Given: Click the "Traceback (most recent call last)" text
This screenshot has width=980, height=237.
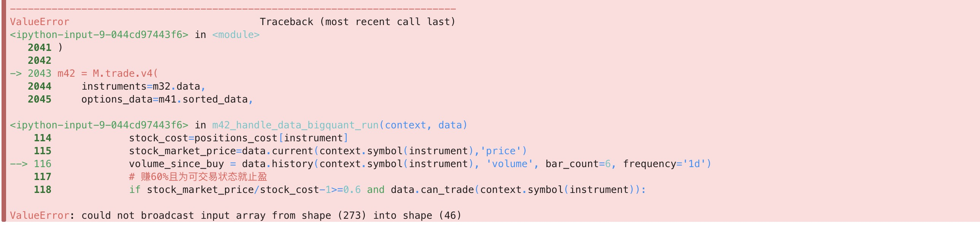Looking at the screenshot, I should 357,22.
